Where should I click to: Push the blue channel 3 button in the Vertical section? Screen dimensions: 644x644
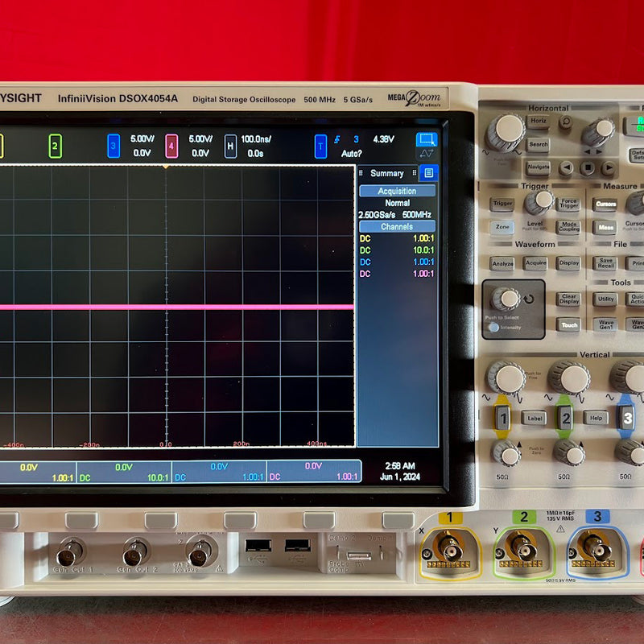[x=626, y=417]
